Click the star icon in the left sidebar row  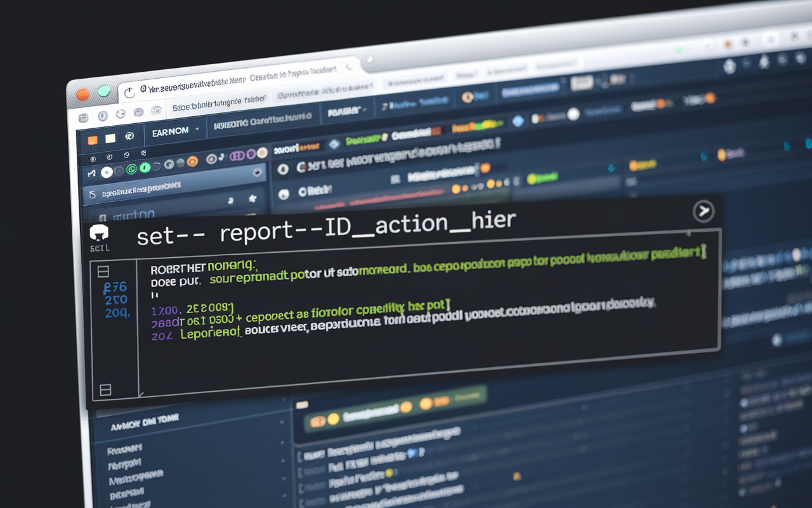252,198
